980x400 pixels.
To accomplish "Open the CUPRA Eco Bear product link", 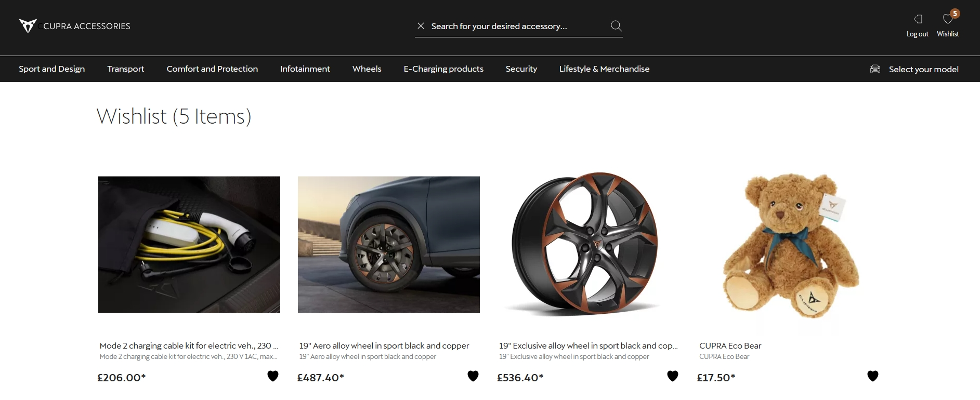I will (730, 345).
